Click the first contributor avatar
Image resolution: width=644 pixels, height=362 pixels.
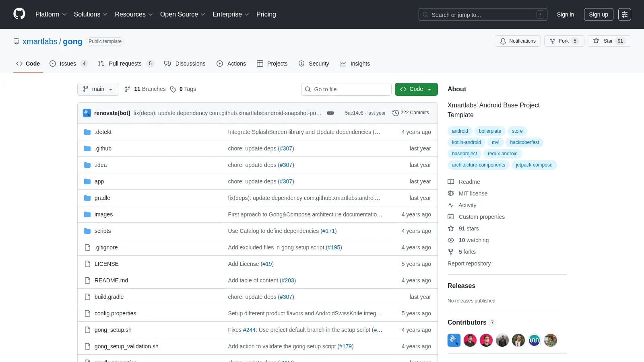(x=454, y=340)
